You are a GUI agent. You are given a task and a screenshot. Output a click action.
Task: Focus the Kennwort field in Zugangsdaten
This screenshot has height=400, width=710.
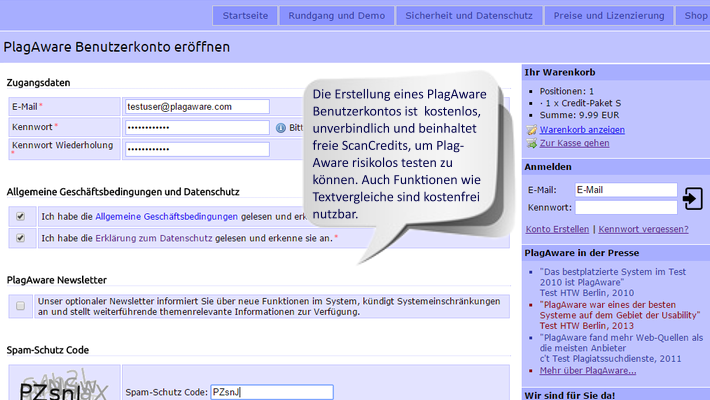pos(197,127)
